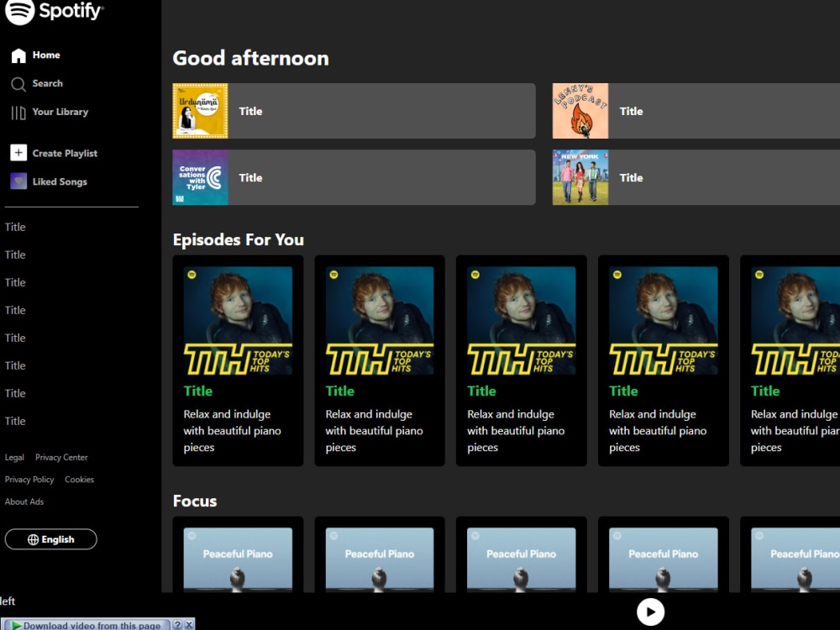Click the bottom play button
The image size is (840, 630).
click(650, 612)
